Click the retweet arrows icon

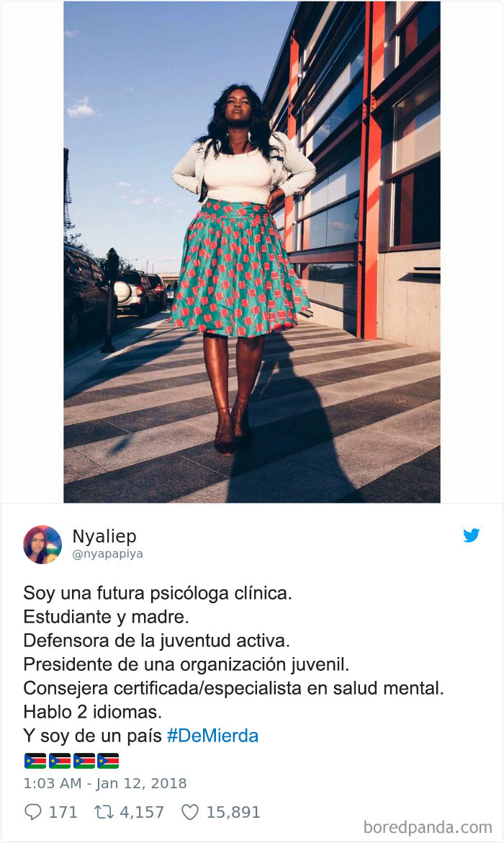(103, 812)
